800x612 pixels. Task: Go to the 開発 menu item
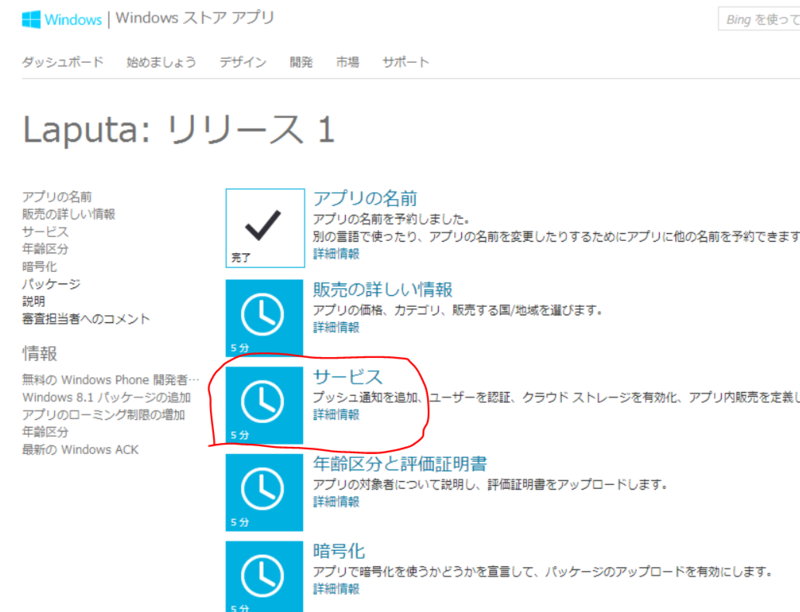301,62
